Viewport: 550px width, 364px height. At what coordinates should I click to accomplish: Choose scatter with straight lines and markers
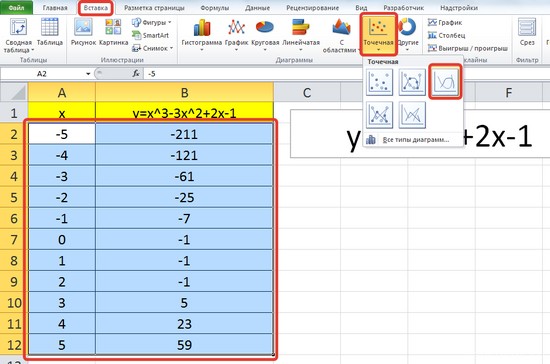pyautogui.click(x=379, y=115)
